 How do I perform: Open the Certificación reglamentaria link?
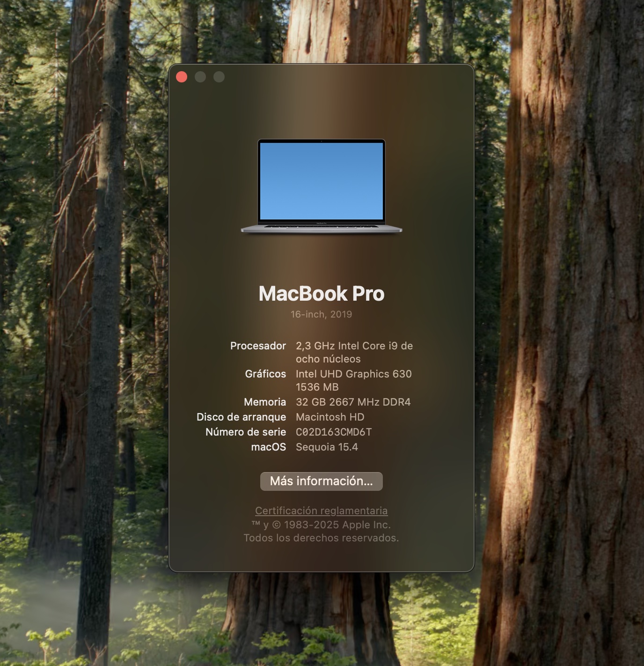(322, 511)
